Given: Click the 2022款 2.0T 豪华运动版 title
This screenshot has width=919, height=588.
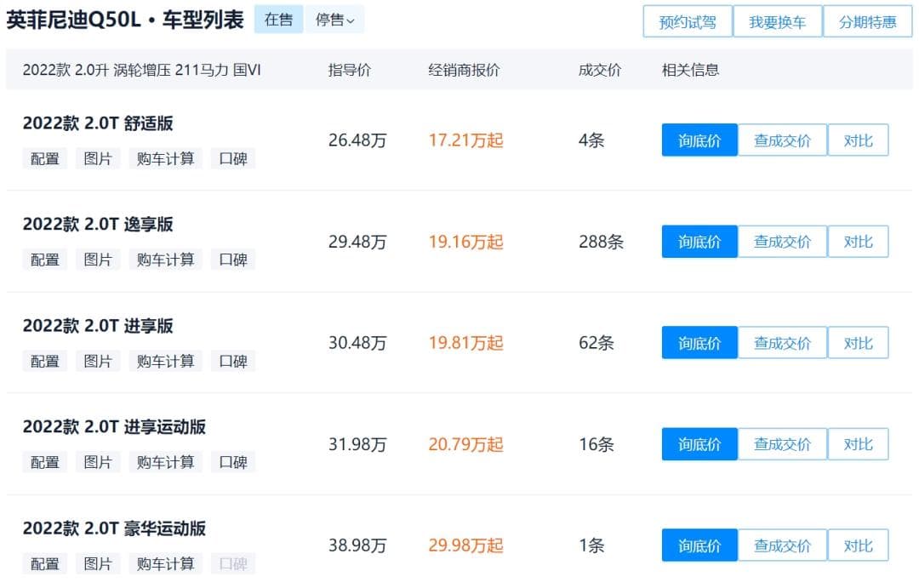Looking at the screenshot, I should [114, 528].
